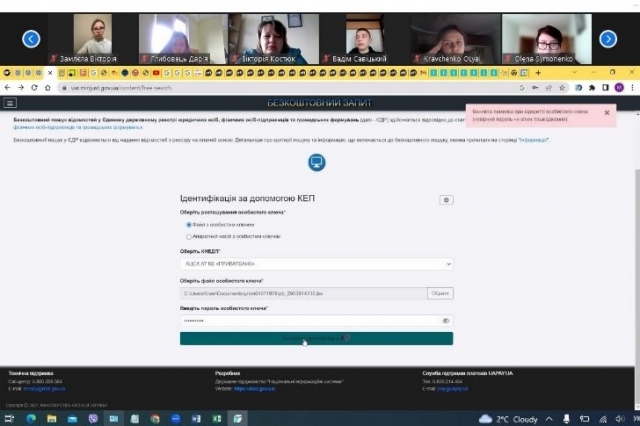This screenshot has width=640, height=426.
Task: Click the private key file path field
Action: [x=304, y=293]
